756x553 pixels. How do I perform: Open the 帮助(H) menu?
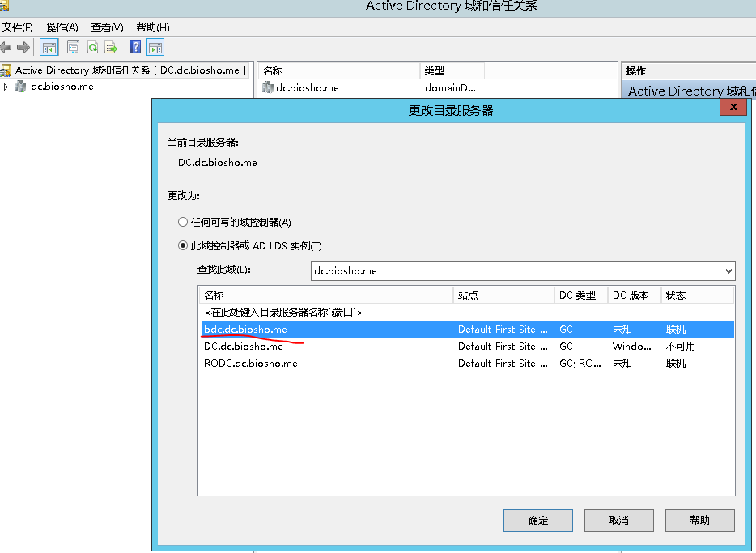tap(153, 28)
